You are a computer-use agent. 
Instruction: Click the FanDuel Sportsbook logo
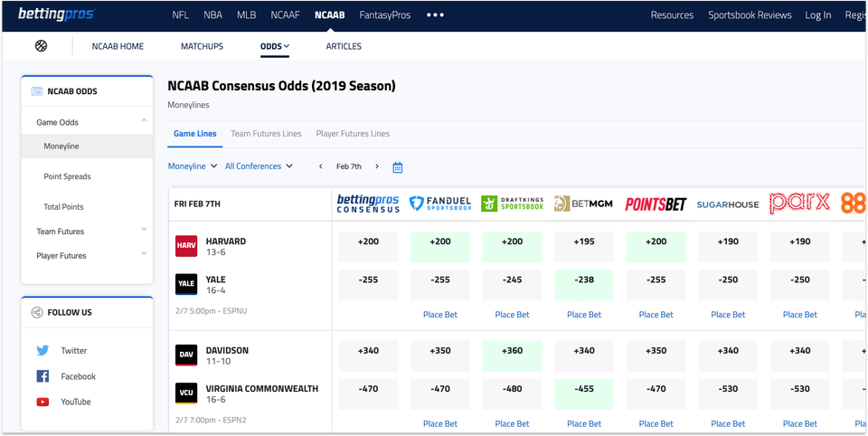440,204
